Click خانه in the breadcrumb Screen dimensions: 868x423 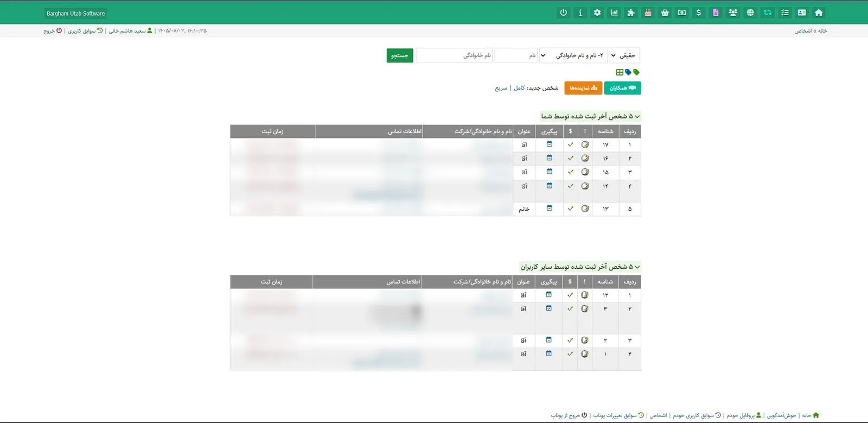point(822,31)
